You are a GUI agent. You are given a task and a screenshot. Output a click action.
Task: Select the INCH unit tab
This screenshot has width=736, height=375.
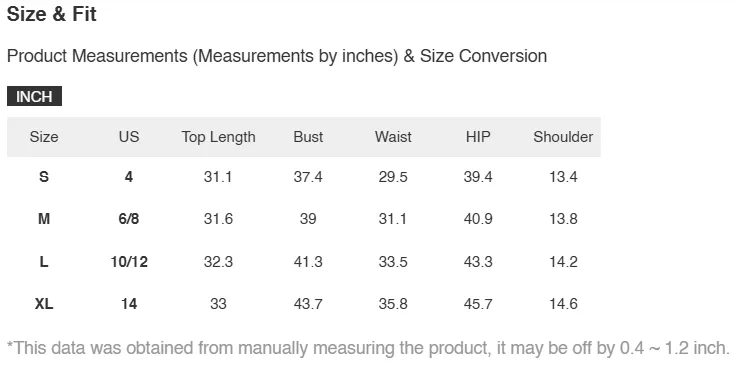tap(34, 96)
